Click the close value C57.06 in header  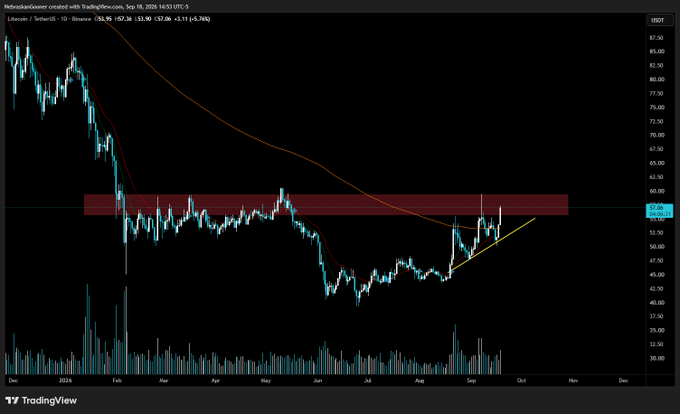(162, 19)
